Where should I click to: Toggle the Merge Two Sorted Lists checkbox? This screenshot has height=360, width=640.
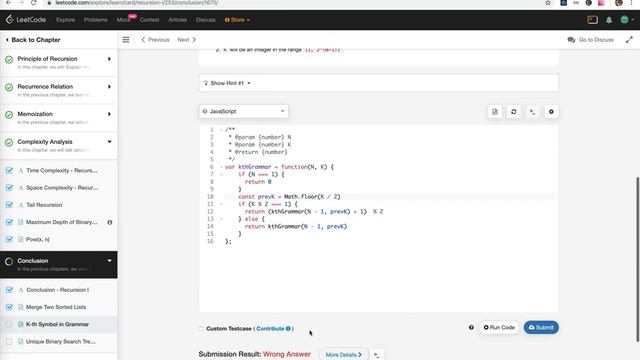(9, 307)
